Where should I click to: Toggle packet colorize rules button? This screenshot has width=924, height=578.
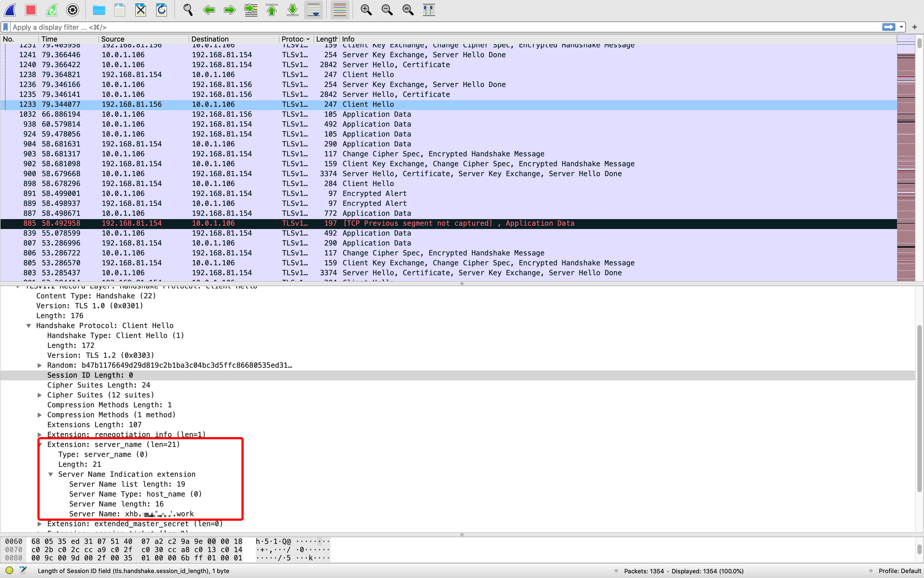pyautogui.click(x=339, y=10)
